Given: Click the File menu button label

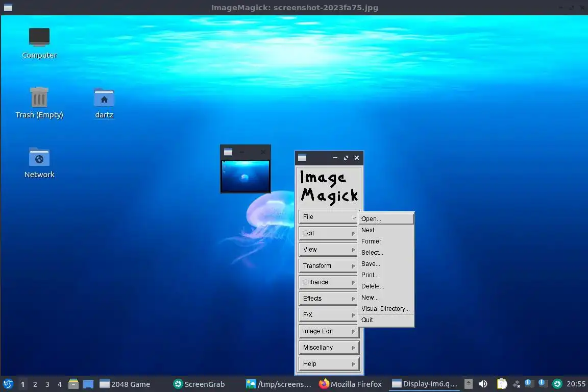Looking at the screenshot, I should click(x=308, y=217).
